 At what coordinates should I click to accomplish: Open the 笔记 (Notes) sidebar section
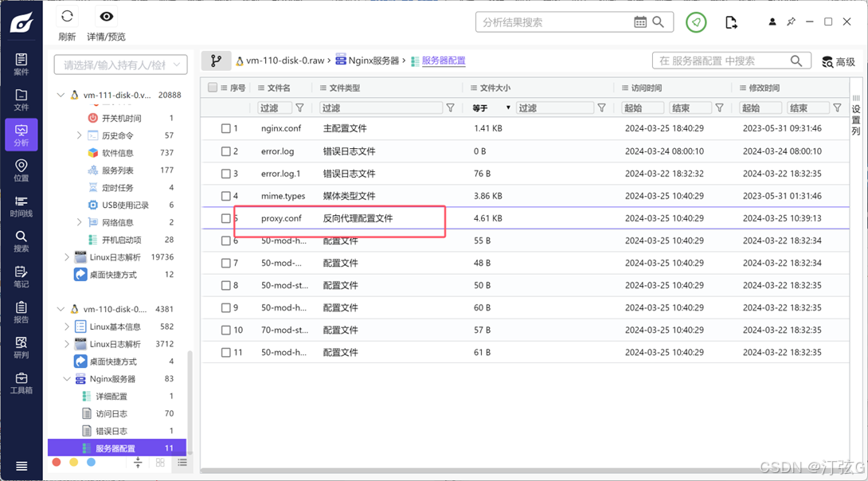pos(21,277)
